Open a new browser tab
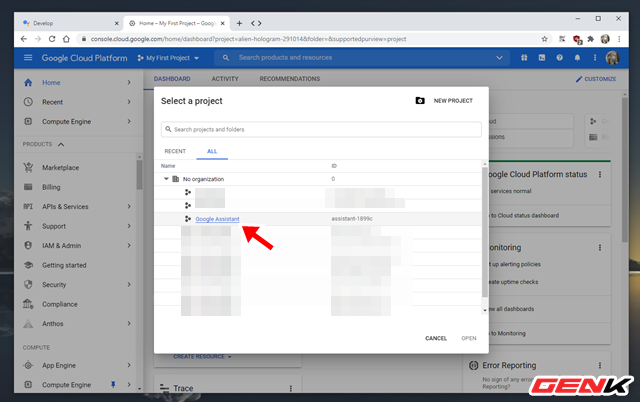This screenshot has width=640, height=402. pyautogui.click(x=240, y=23)
